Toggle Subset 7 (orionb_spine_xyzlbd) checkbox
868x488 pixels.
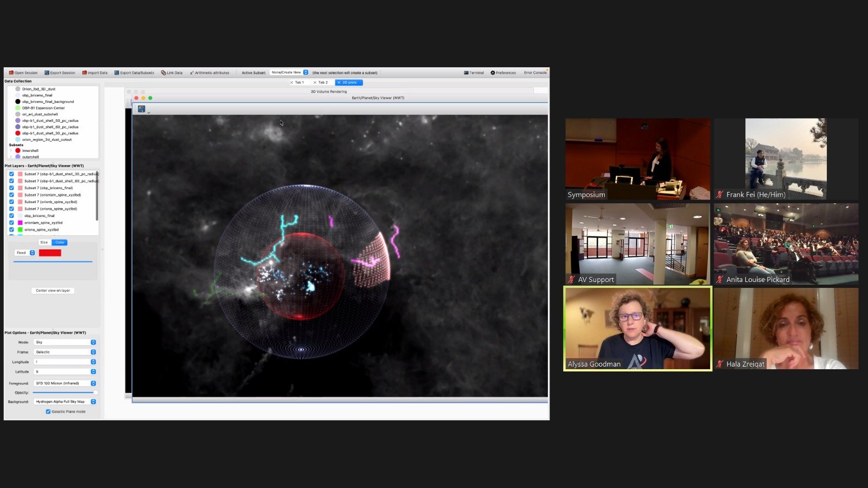11,202
